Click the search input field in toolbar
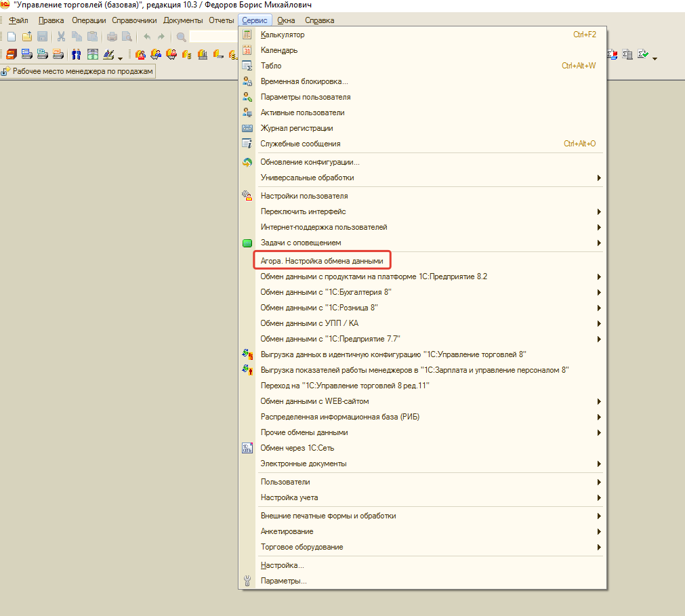 [213, 37]
